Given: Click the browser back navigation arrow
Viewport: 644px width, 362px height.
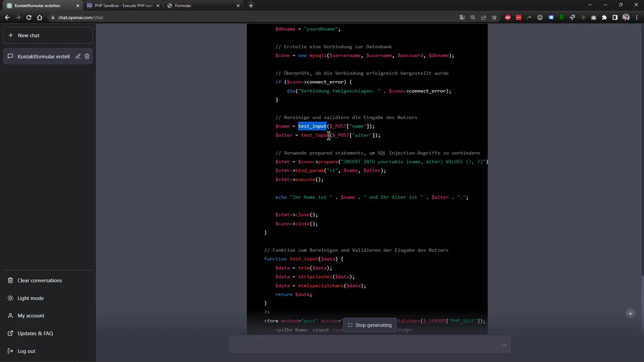Looking at the screenshot, I should pyautogui.click(x=7, y=17).
